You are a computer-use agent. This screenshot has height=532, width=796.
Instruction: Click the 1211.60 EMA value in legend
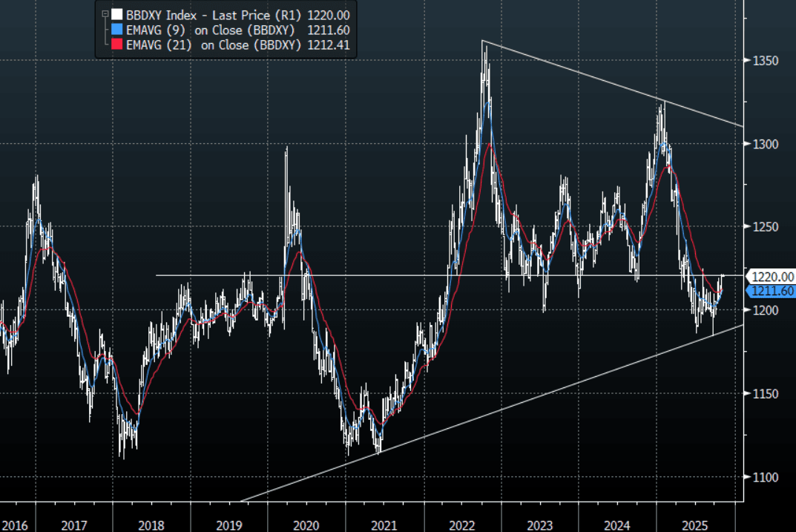click(x=329, y=30)
